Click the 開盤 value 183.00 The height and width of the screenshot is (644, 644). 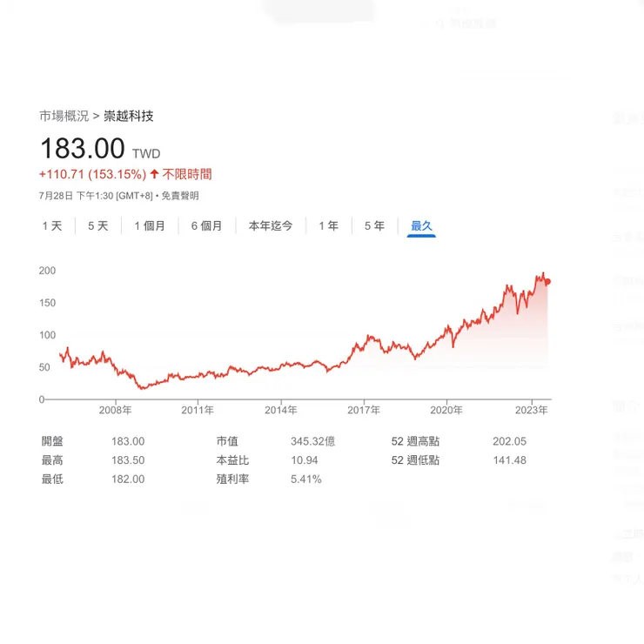[128, 441]
